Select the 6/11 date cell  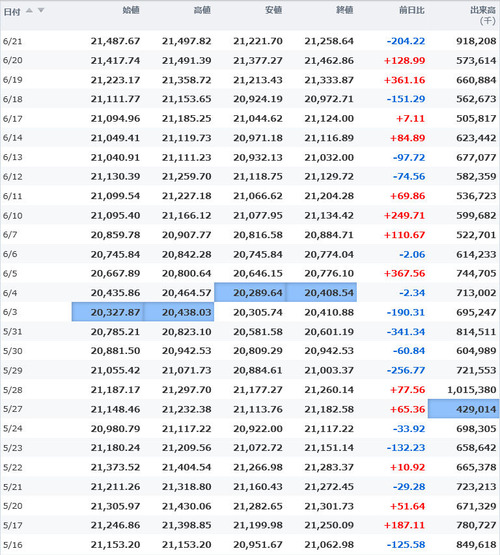coord(12,196)
